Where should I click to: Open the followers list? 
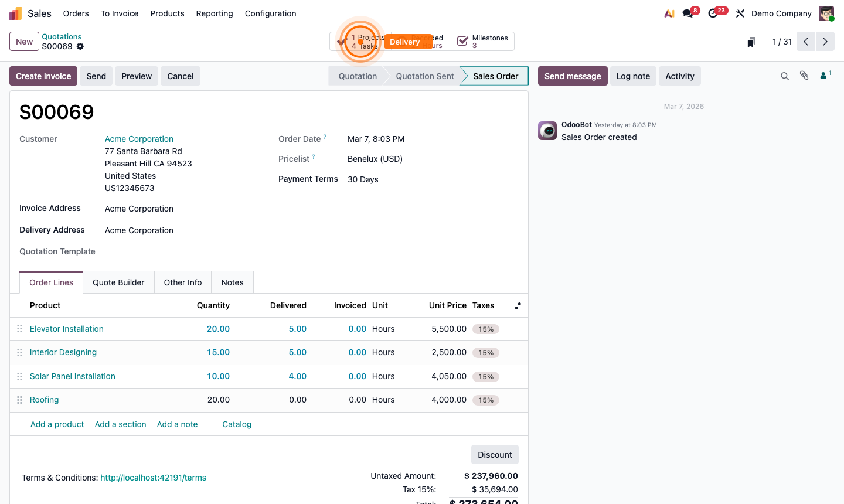click(x=823, y=76)
